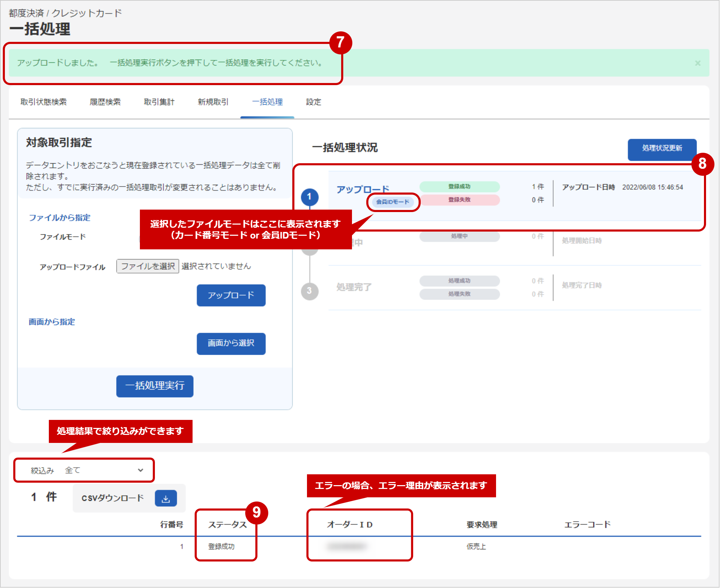720x588 pixels.
Task: Switch to the 取引状態検索 tab
Action: click(x=44, y=102)
